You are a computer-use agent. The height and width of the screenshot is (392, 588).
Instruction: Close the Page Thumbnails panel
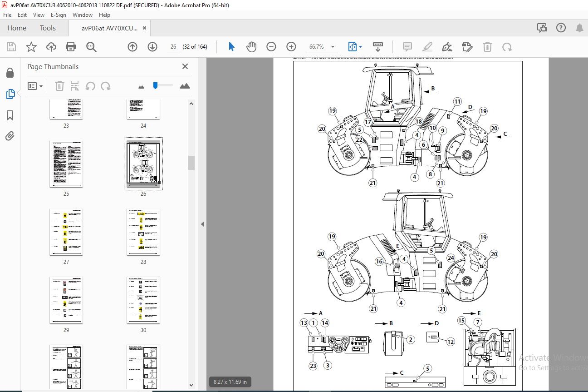click(185, 66)
